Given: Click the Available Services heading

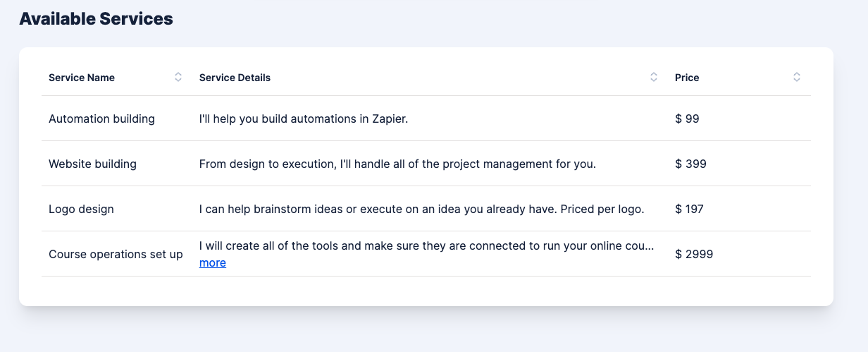Looking at the screenshot, I should (96, 19).
